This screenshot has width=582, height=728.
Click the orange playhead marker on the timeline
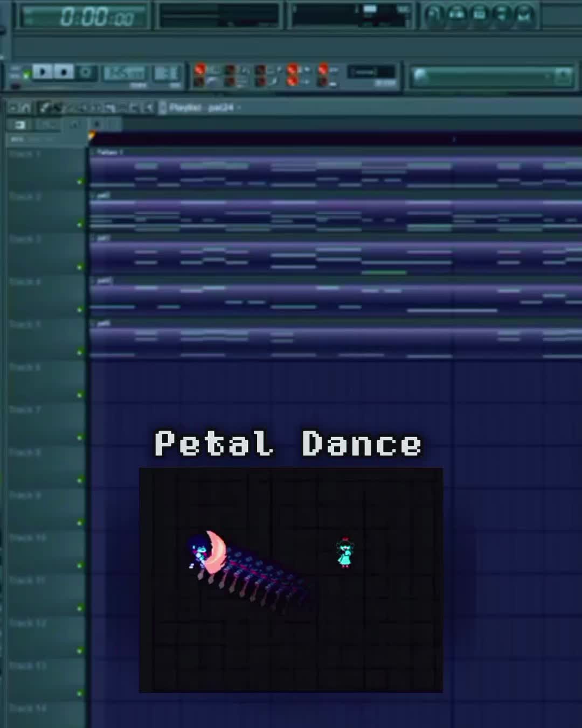coord(92,136)
